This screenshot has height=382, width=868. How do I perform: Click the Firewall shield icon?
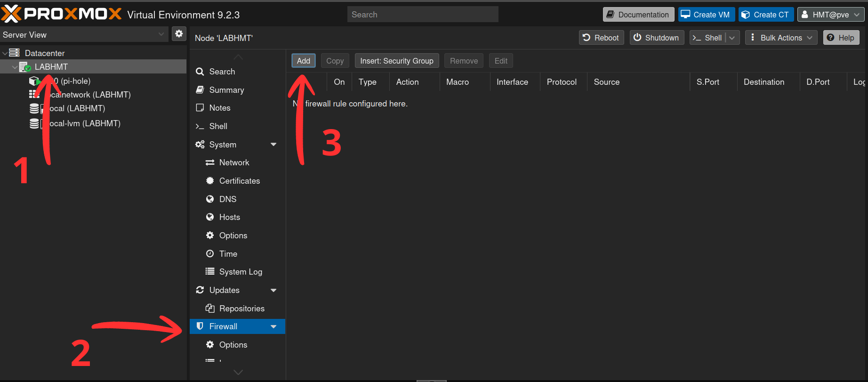[200, 326]
